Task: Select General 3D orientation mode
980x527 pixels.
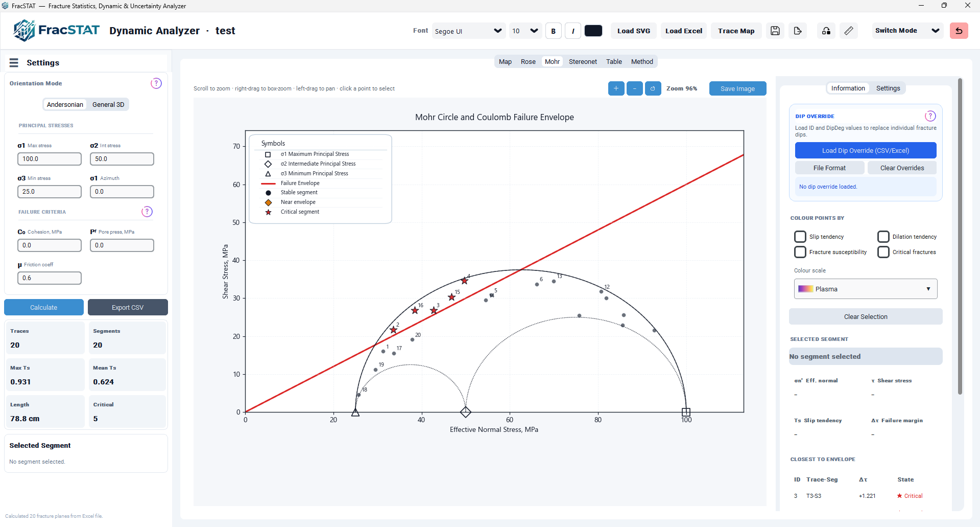Action: coord(108,104)
